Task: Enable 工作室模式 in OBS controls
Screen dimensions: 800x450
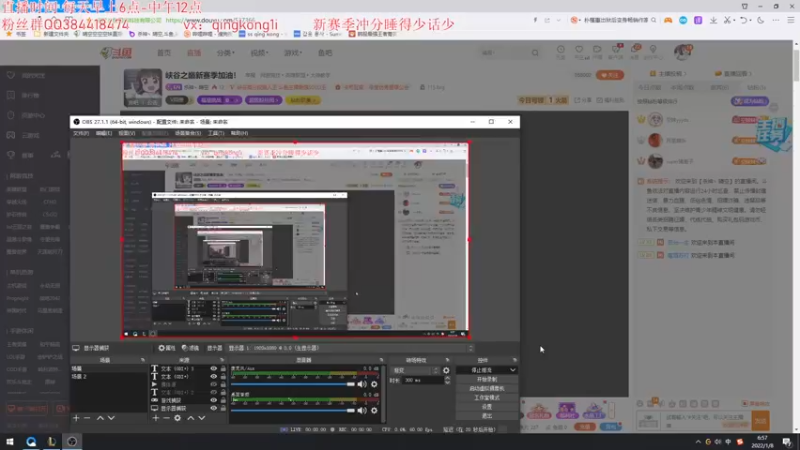Action: point(487,397)
